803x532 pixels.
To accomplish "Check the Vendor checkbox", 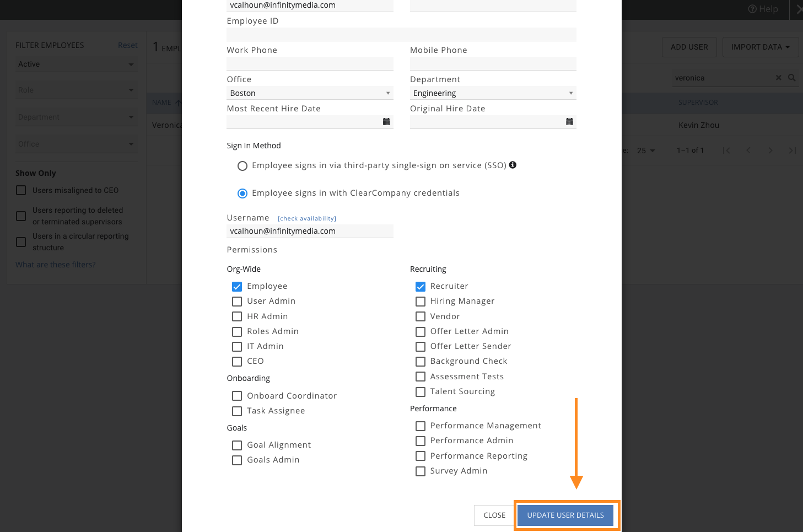I will coord(421,316).
